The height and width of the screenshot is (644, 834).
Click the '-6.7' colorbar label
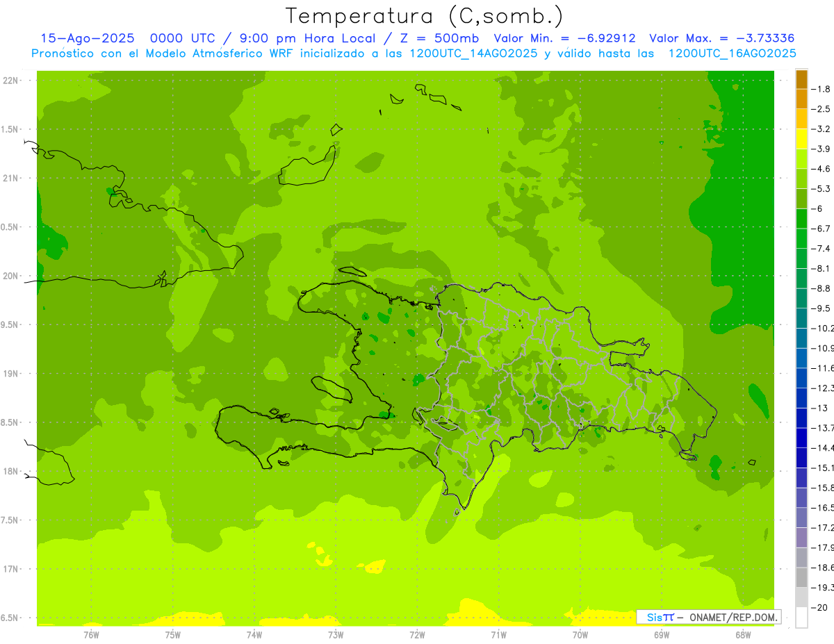click(x=822, y=229)
